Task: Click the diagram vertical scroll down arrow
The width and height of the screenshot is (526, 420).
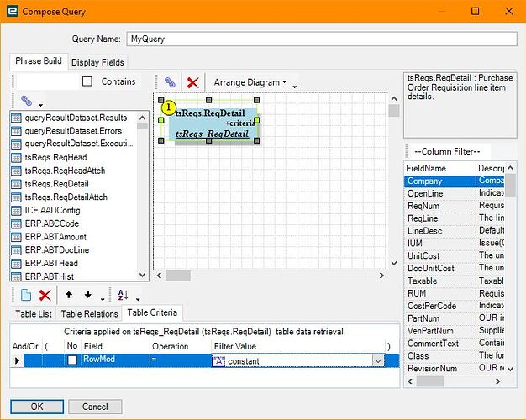Action: pos(394,263)
